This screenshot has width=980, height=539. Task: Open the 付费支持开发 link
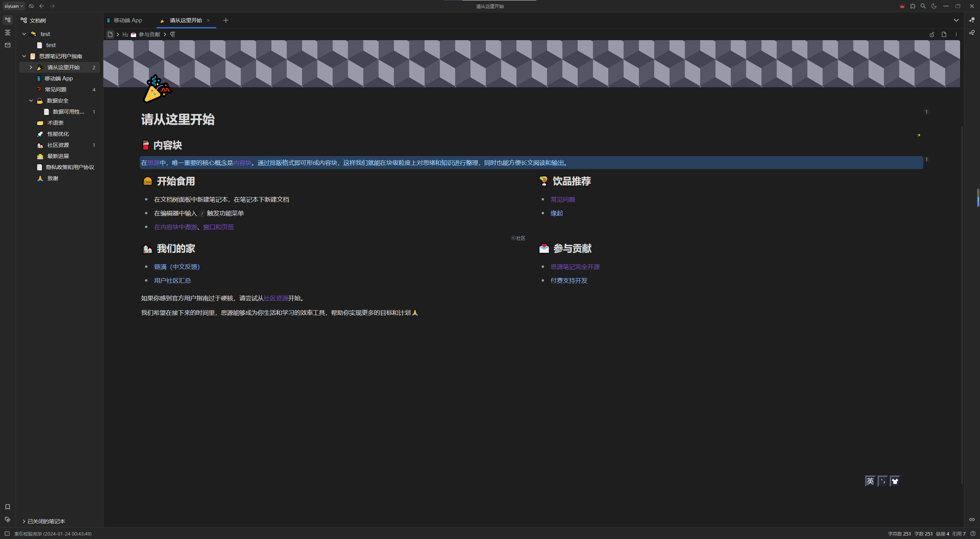pos(569,280)
